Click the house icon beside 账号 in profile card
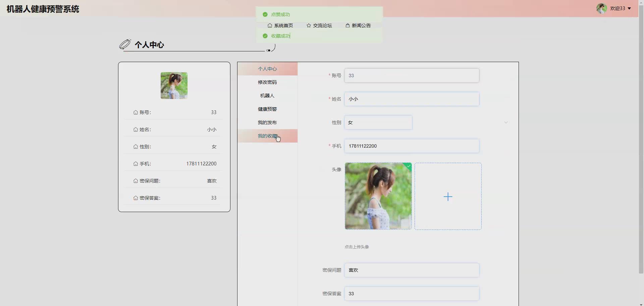Viewport: 644px width, 306px height. (x=136, y=112)
